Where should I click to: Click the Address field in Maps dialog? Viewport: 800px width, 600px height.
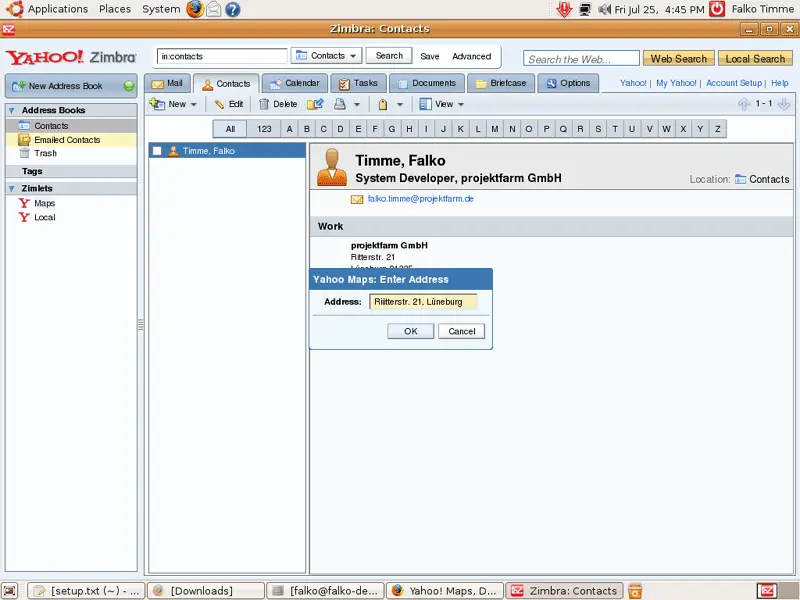(423, 302)
